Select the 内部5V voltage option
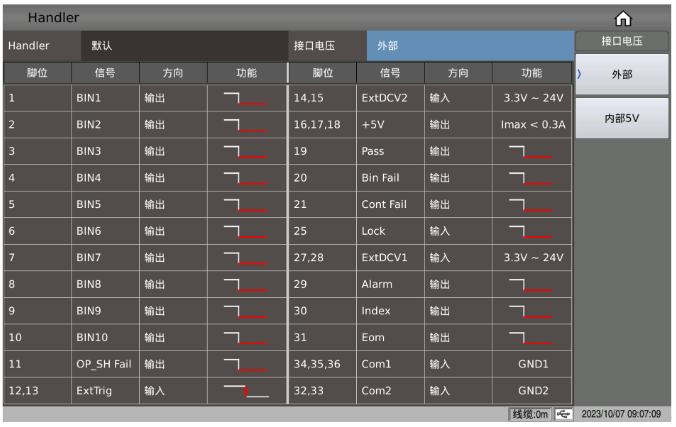Image resolution: width=676 pixels, height=427 pixels. [622, 118]
